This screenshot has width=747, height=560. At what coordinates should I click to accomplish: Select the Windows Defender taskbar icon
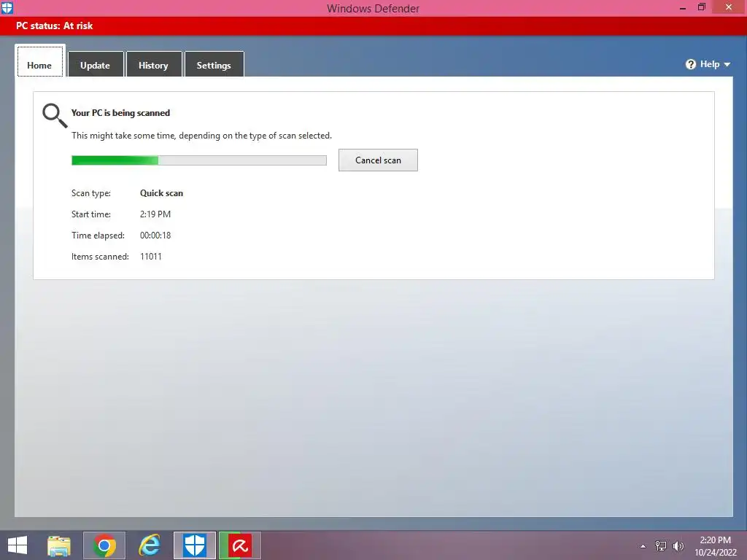(195, 545)
